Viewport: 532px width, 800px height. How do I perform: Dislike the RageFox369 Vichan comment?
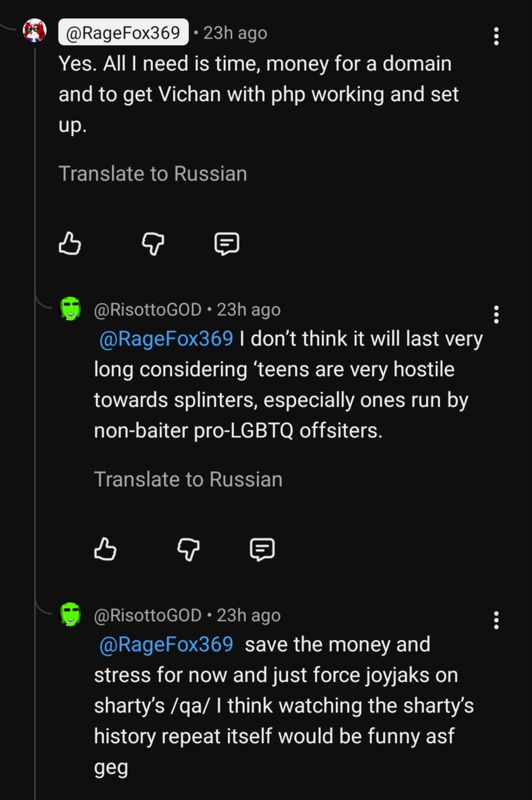pyautogui.click(x=153, y=243)
